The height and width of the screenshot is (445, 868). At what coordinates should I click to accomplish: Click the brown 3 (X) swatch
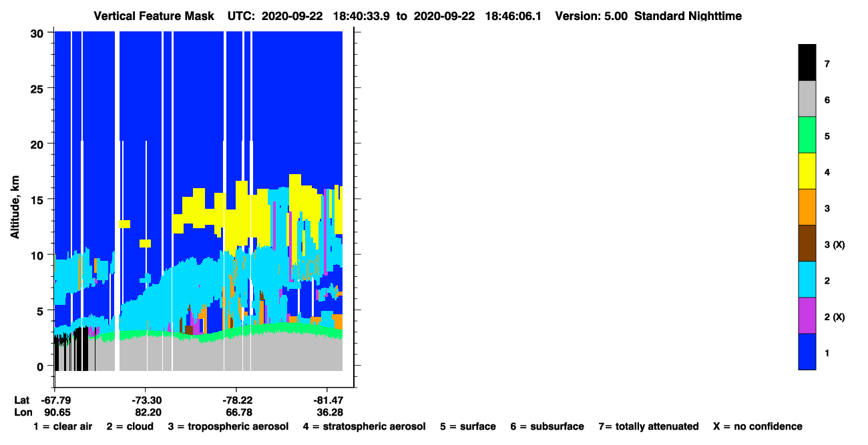(807, 243)
